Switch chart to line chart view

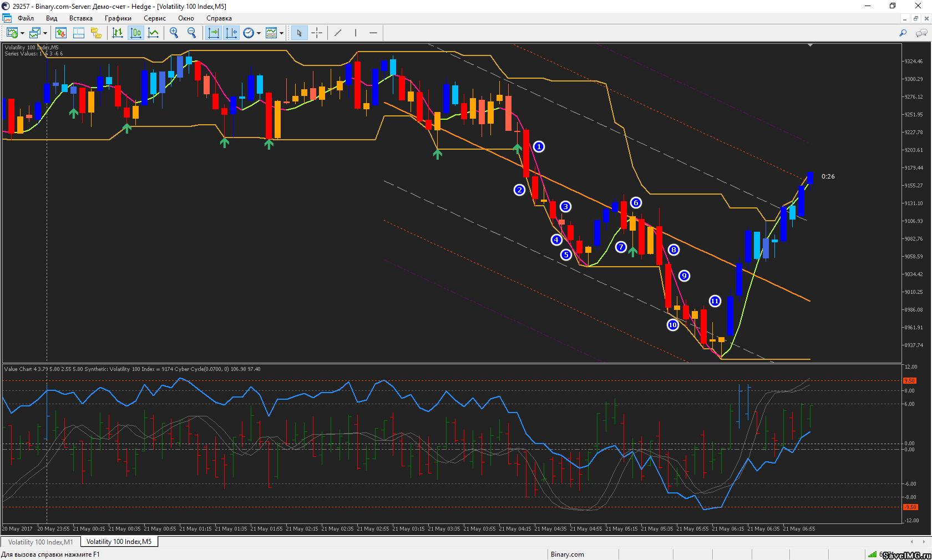[x=154, y=33]
